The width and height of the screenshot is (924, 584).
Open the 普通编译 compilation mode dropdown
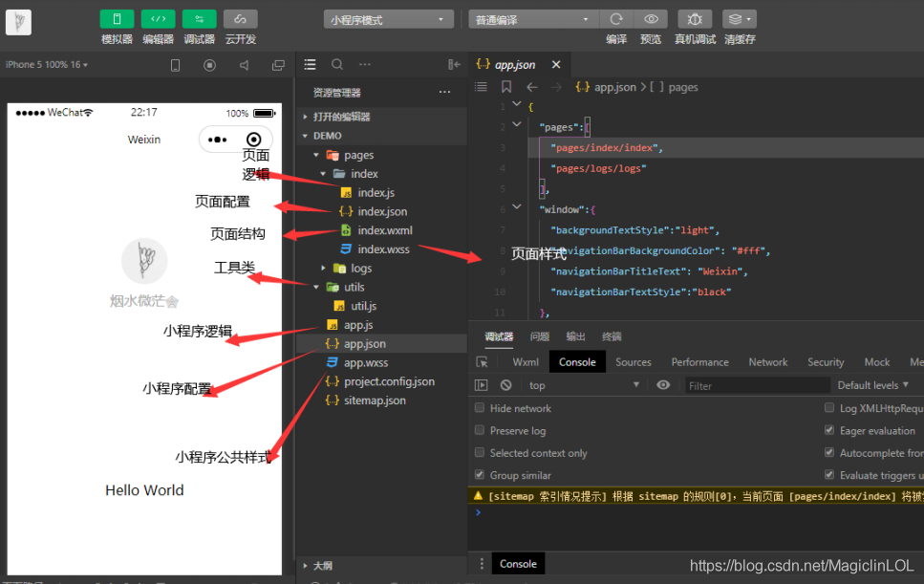(533, 18)
